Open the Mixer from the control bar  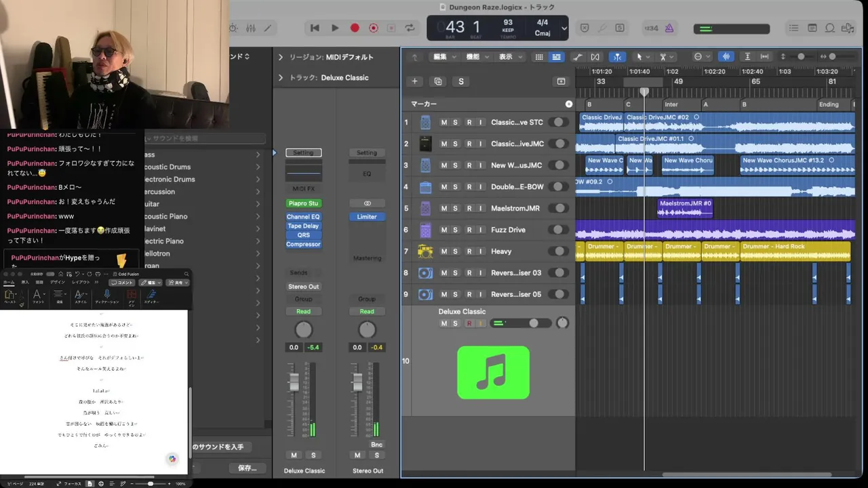[251, 28]
